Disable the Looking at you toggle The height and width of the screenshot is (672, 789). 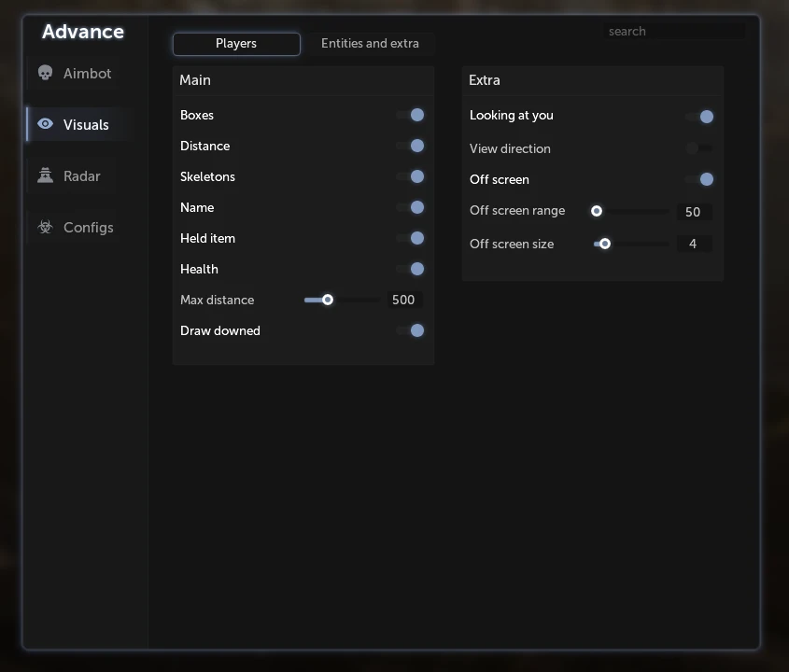[699, 117]
